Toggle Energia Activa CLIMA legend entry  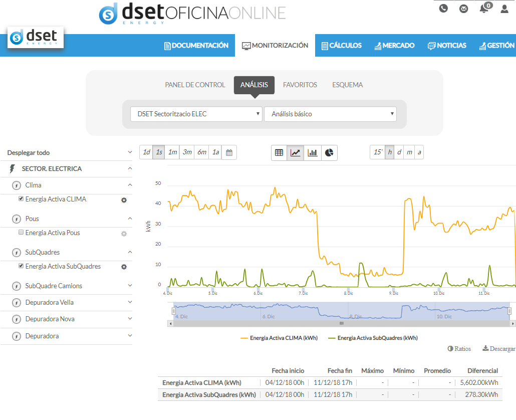pos(279,338)
